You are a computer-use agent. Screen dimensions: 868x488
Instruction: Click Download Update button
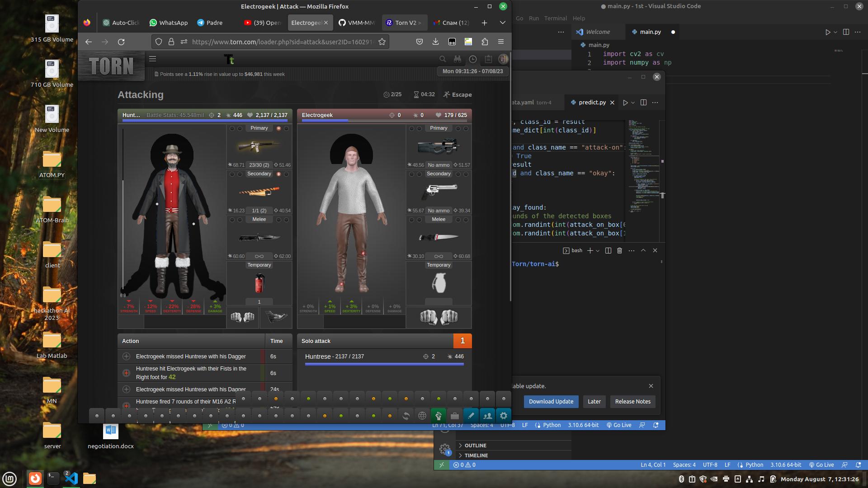(551, 402)
